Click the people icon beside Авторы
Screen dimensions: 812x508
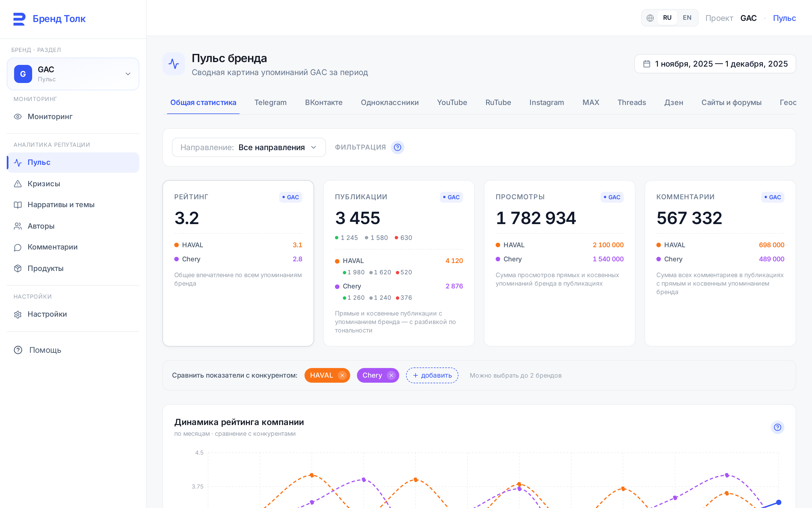[x=18, y=226]
